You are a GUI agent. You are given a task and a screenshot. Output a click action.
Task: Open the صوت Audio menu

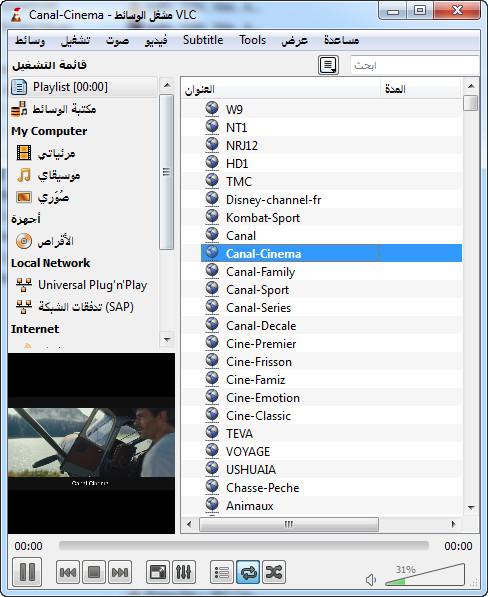coord(117,40)
